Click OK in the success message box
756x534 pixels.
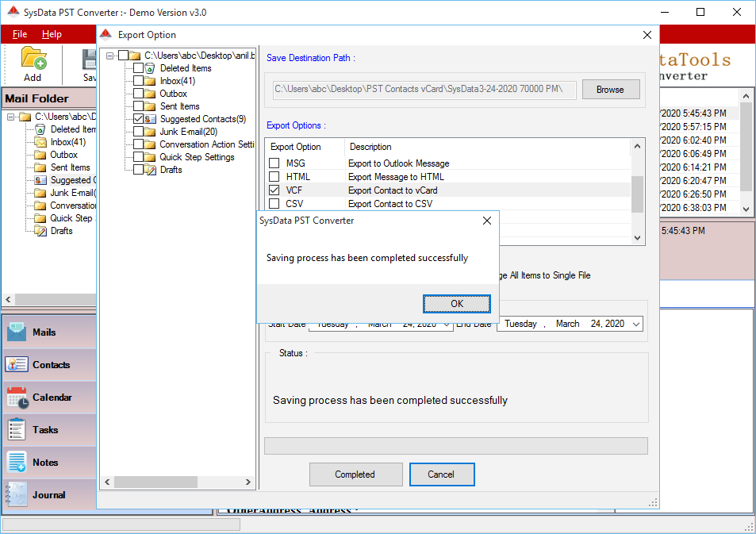click(x=457, y=303)
